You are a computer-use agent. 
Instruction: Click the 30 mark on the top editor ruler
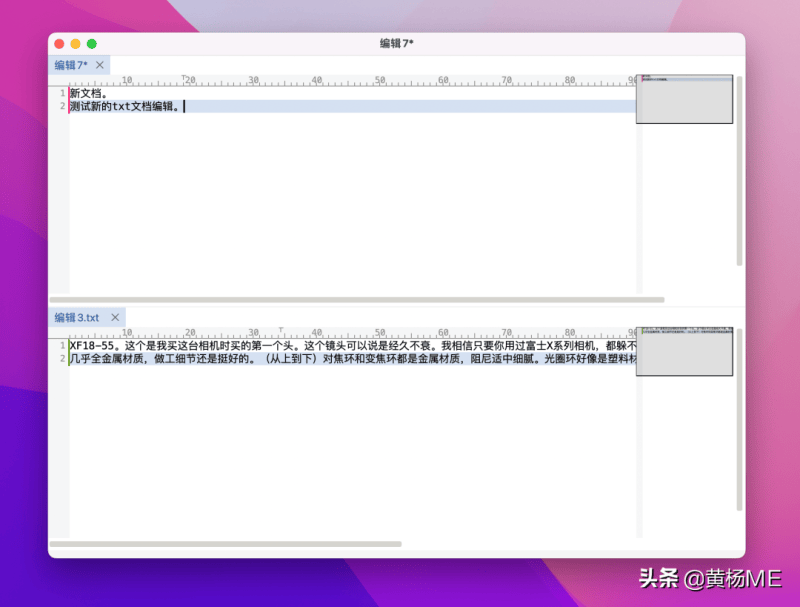253,80
